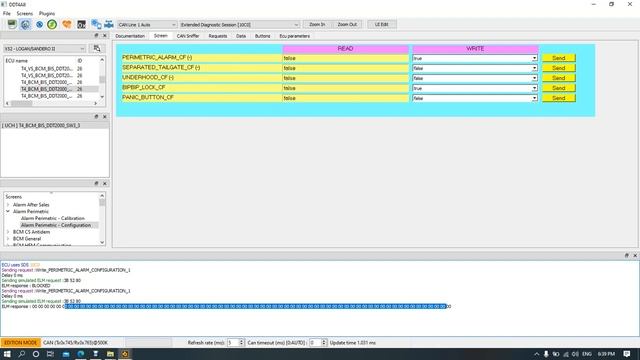Float the Screens tree panel
Screen dimensions: 640x360
pyautogui.click(x=96, y=184)
